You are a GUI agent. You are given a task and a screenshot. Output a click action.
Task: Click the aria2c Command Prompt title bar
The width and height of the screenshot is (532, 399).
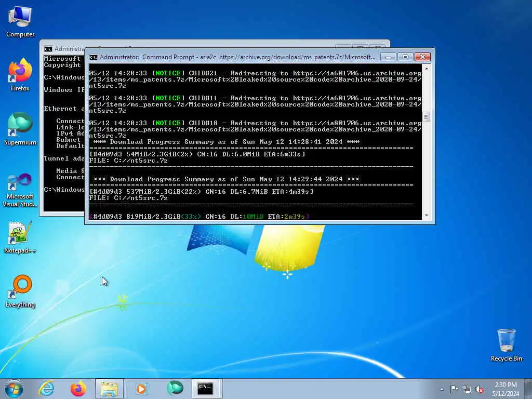coord(237,57)
